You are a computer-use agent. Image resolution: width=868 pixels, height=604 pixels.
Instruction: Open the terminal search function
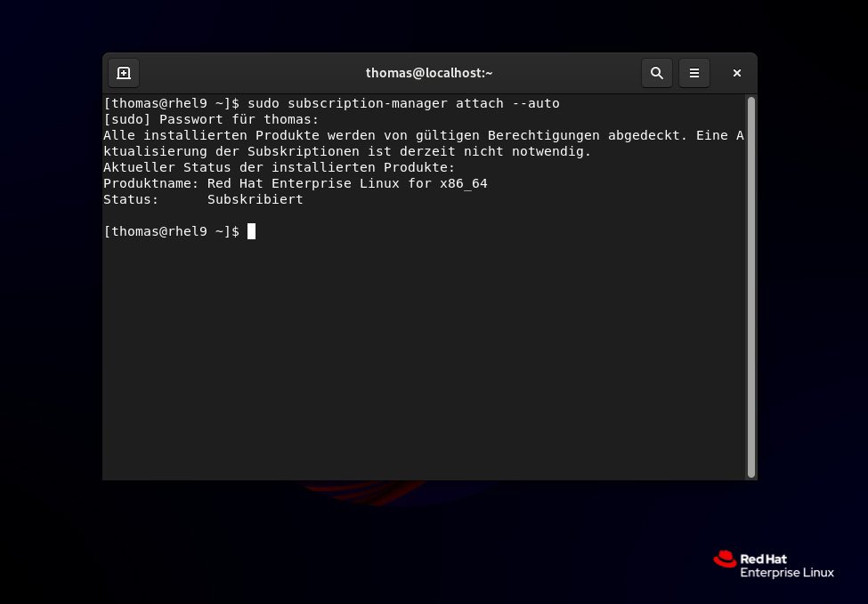tap(657, 73)
